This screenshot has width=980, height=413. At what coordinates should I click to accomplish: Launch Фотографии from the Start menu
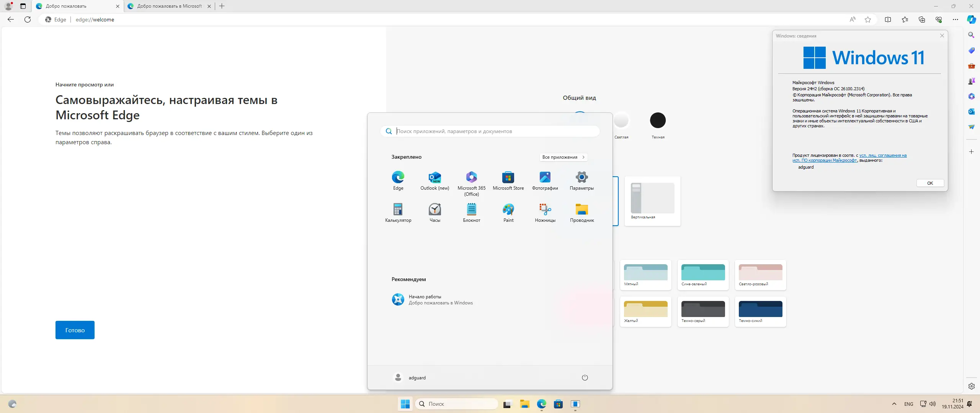(x=545, y=180)
